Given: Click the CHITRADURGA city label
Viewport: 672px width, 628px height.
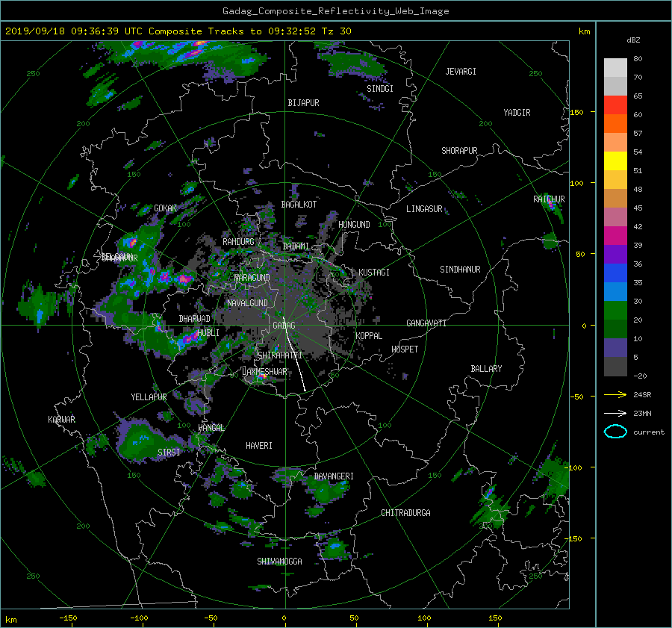Looking at the screenshot, I should pos(406,513).
